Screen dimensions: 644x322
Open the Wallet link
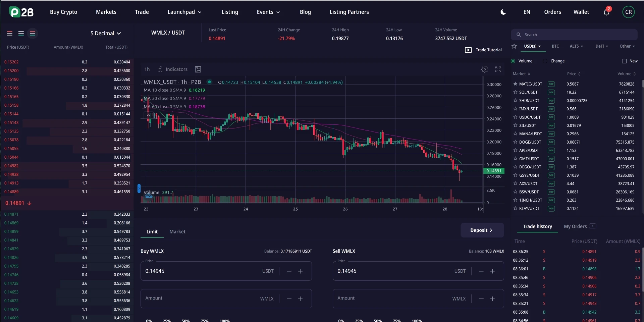coord(581,12)
